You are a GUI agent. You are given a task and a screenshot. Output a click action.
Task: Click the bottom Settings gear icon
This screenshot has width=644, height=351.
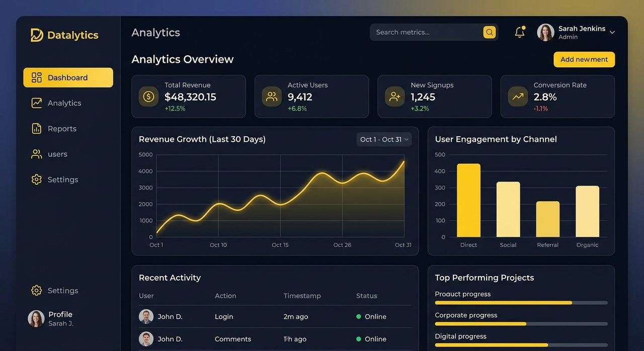(37, 291)
